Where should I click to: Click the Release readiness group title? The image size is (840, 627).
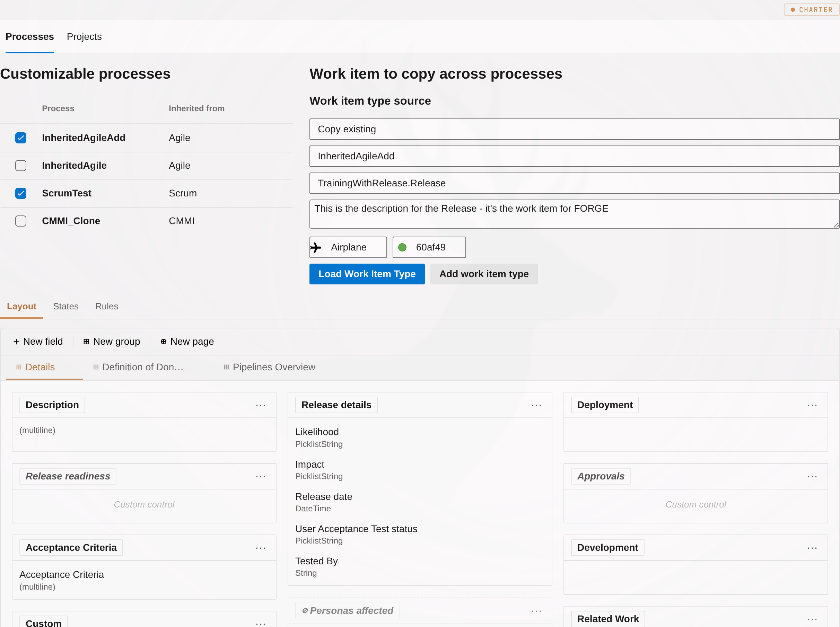(x=68, y=476)
